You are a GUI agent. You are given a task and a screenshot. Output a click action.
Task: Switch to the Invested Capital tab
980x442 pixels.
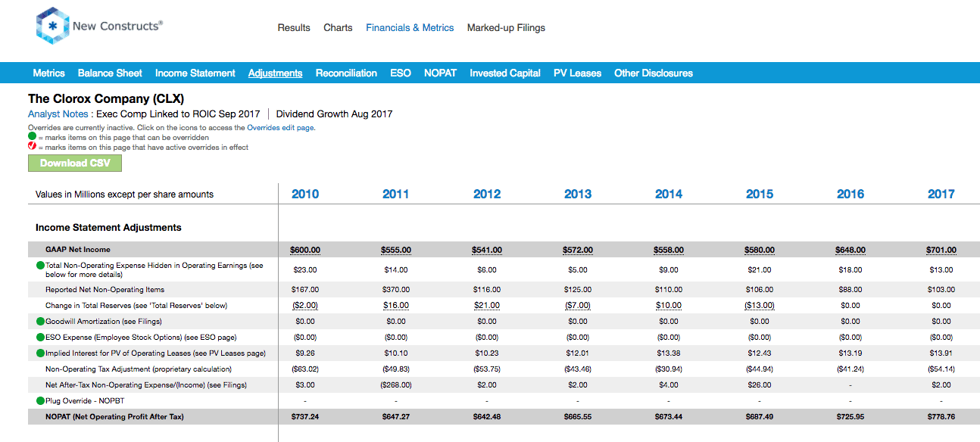(x=505, y=73)
